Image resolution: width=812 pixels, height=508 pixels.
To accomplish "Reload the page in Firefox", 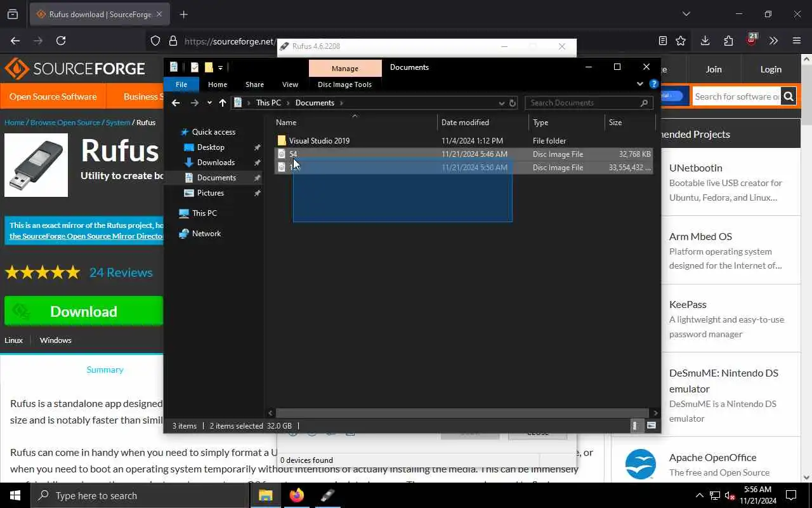I will point(61,41).
